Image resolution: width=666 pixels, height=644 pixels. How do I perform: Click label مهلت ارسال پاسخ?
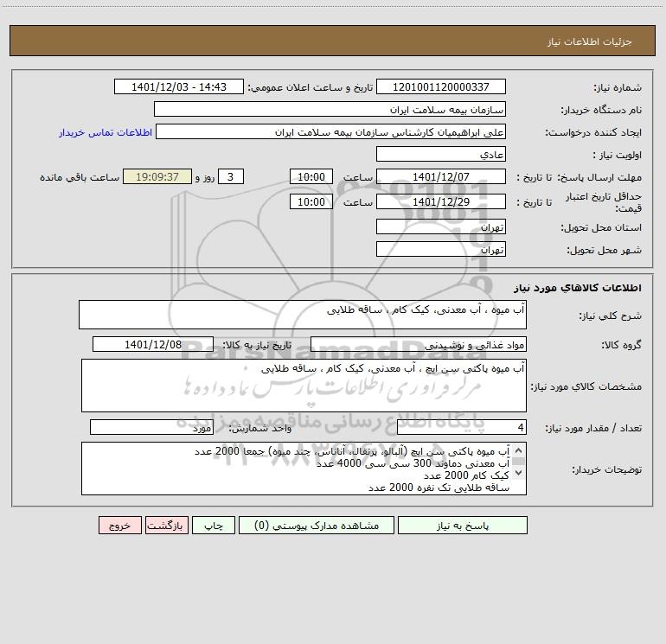pos(599,177)
